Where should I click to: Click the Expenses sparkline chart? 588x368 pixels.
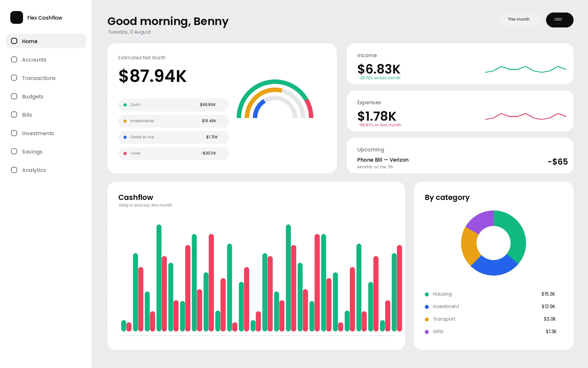click(526, 116)
